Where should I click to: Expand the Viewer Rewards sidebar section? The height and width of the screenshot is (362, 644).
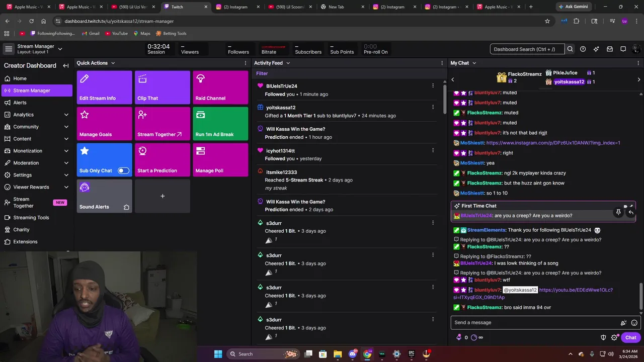coord(66,187)
